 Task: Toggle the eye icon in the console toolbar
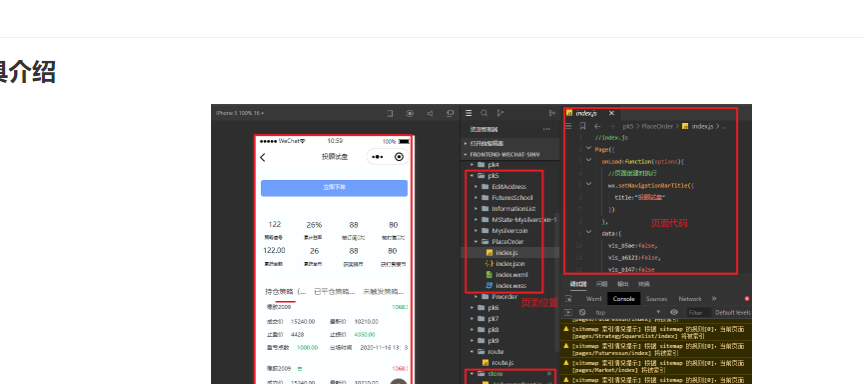tap(673, 312)
